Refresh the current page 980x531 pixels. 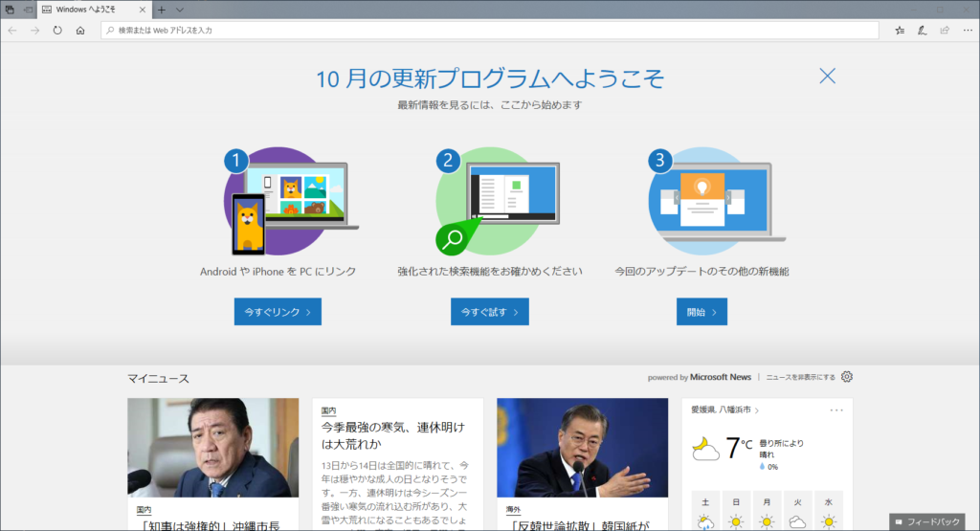[57, 30]
